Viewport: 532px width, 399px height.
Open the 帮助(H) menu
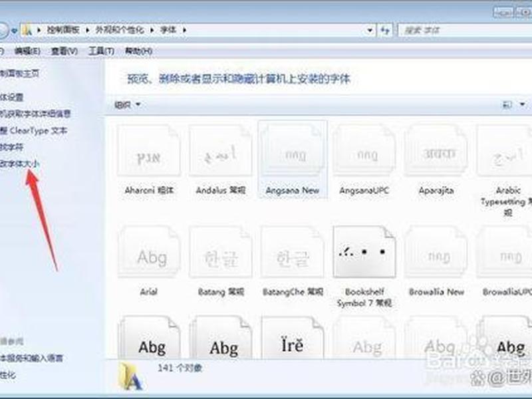coord(138,51)
